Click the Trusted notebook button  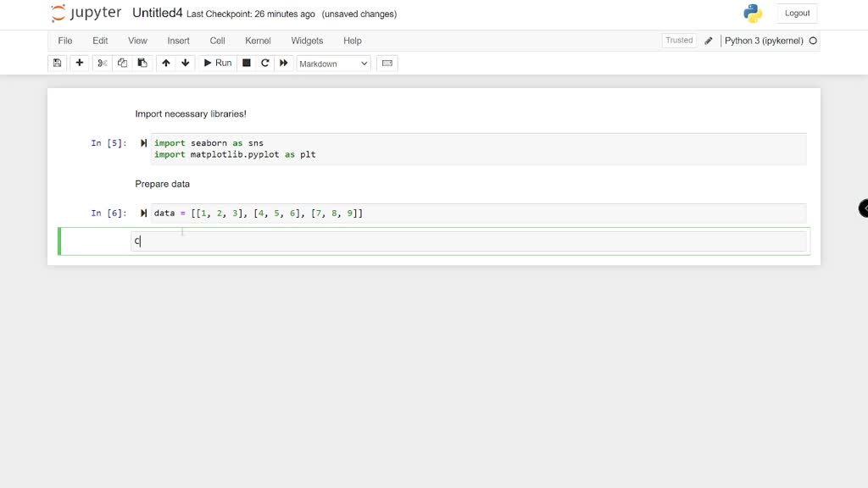pyautogui.click(x=679, y=41)
